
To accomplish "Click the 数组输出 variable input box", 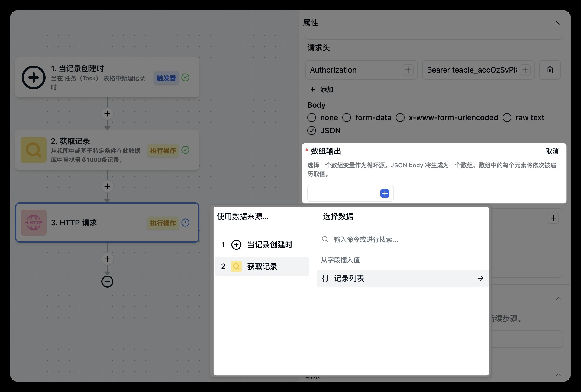I will pyautogui.click(x=350, y=193).
